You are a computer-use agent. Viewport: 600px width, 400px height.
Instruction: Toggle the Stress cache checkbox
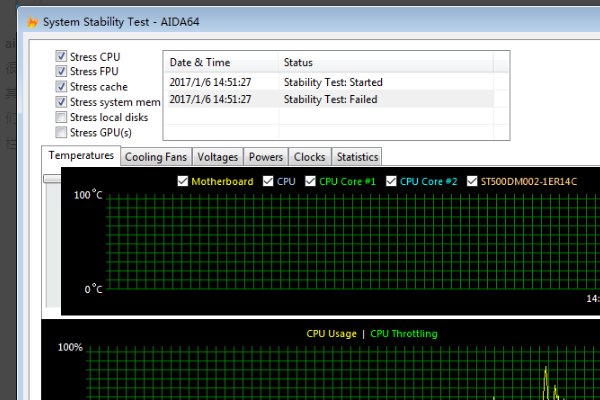coord(62,87)
